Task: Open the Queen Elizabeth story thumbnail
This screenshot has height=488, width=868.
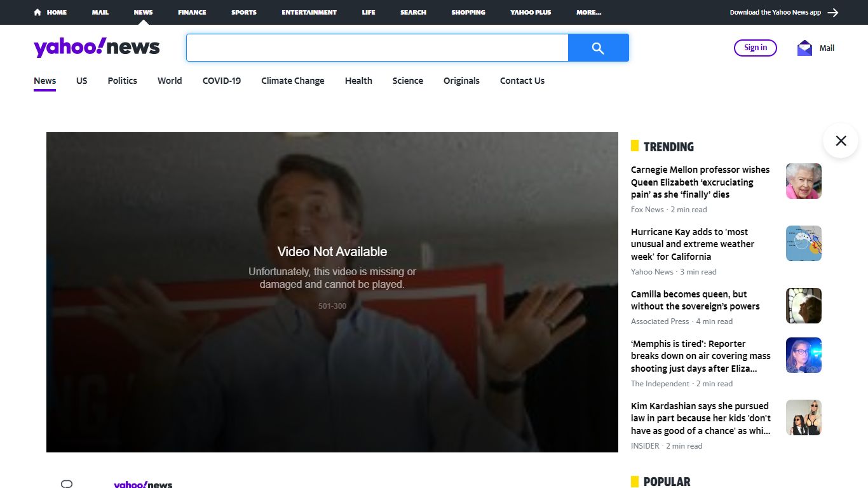Action: (804, 181)
